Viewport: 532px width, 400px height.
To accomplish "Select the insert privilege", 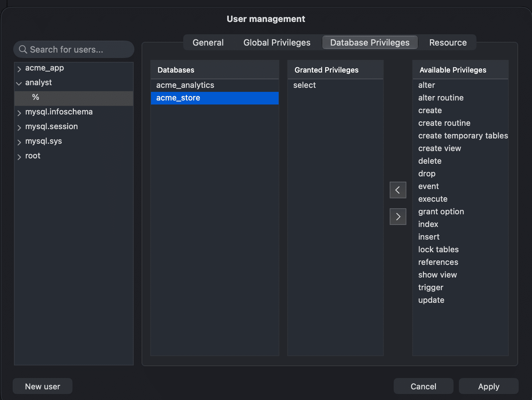I will click(x=461, y=237).
